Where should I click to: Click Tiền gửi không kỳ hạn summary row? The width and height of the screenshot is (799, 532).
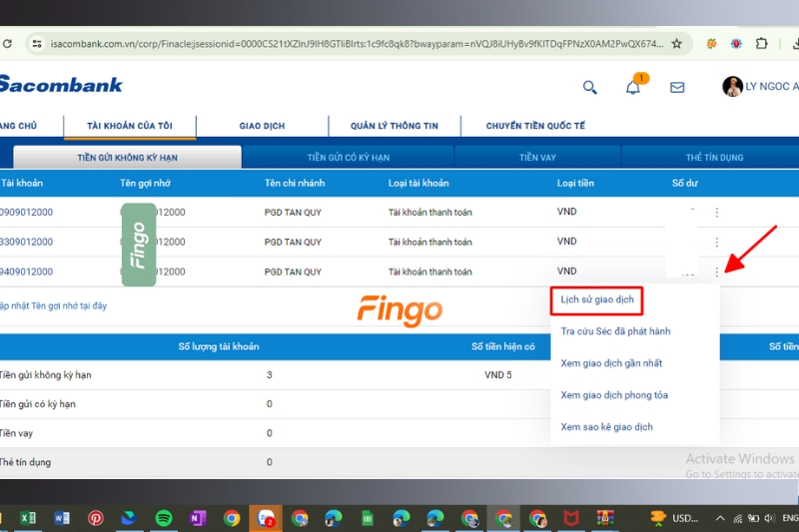click(276, 375)
